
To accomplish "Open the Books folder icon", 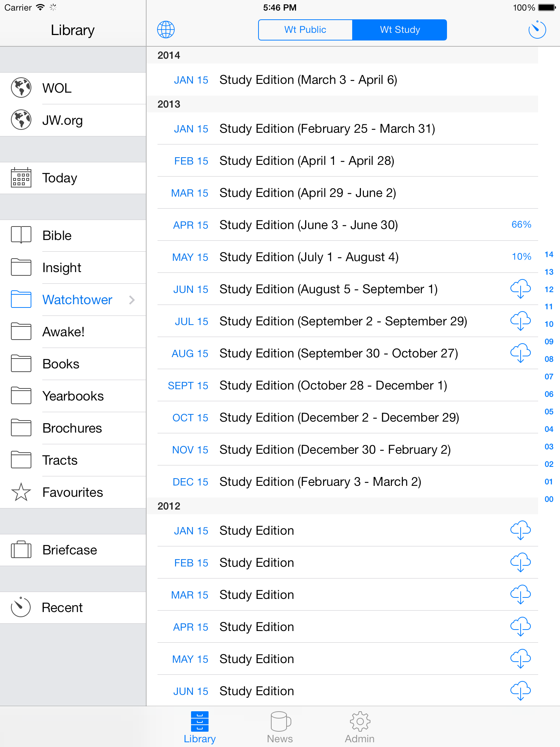I will (21, 364).
